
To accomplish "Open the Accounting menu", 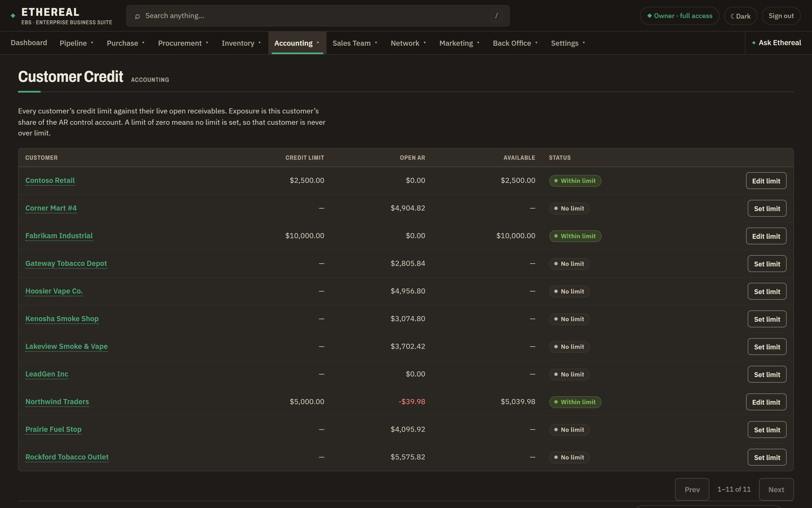I will [x=297, y=43].
